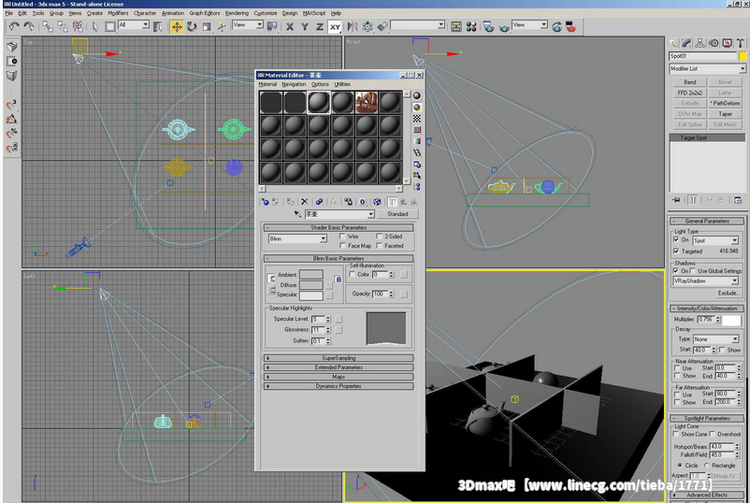Enable the Wire checkbox

coord(342,236)
